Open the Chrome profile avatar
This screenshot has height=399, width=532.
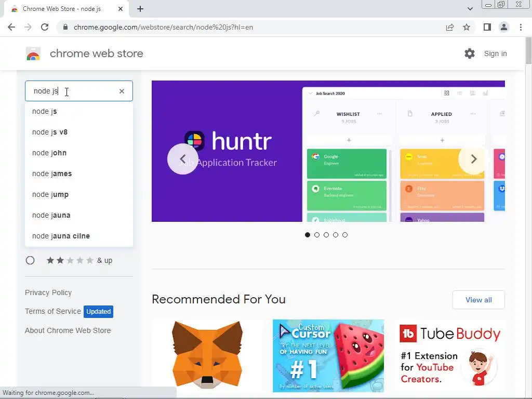point(504,27)
